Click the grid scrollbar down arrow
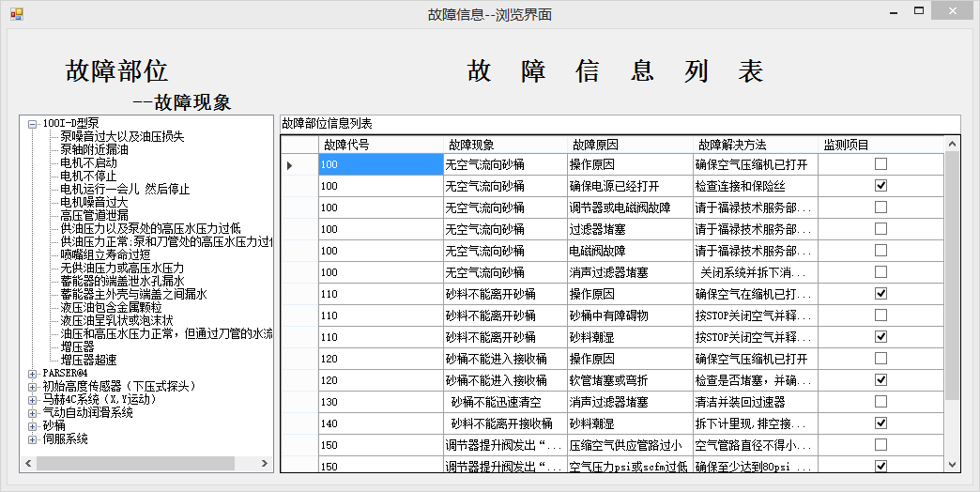 (x=953, y=465)
